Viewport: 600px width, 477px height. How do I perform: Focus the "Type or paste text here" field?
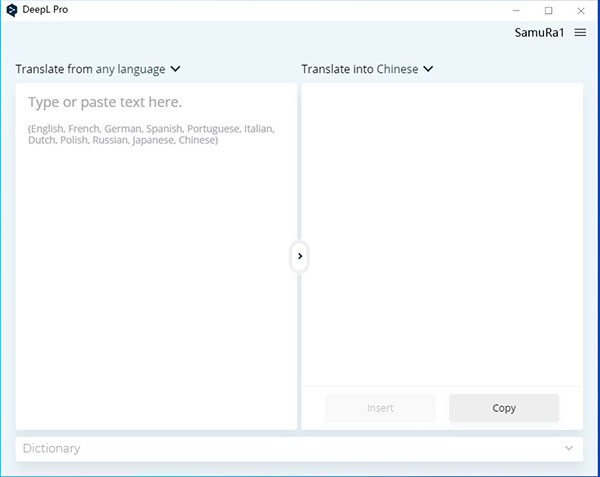pos(105,102)
